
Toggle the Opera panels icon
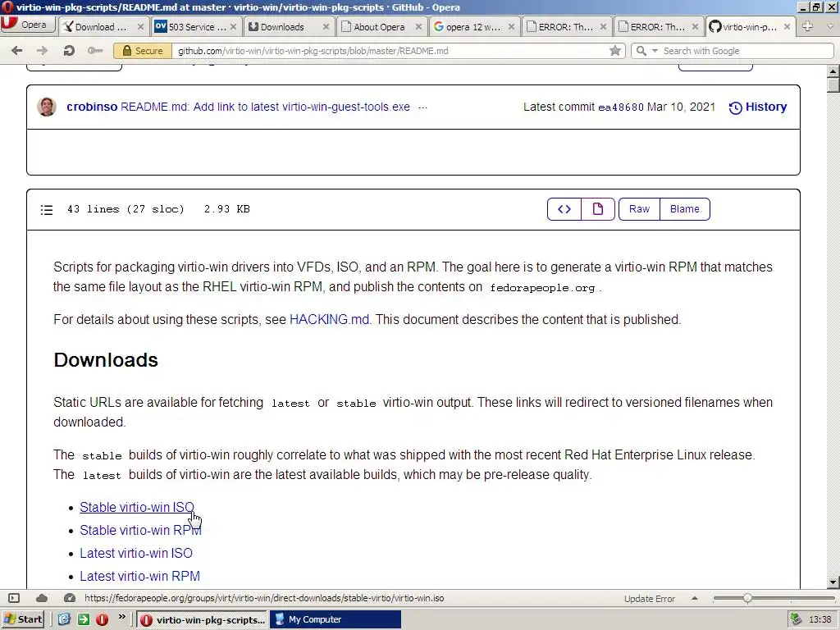[x=15, y=598]
